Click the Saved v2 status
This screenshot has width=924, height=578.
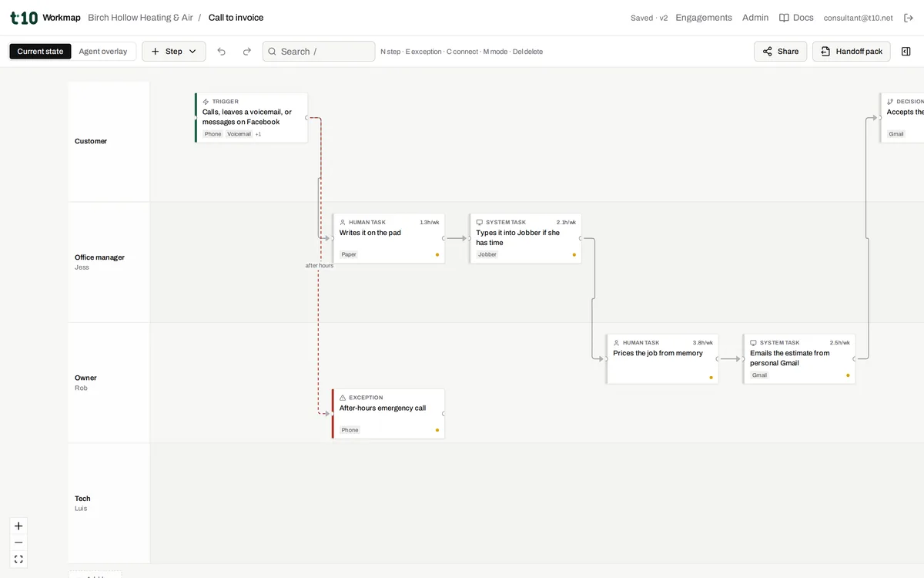649,18
